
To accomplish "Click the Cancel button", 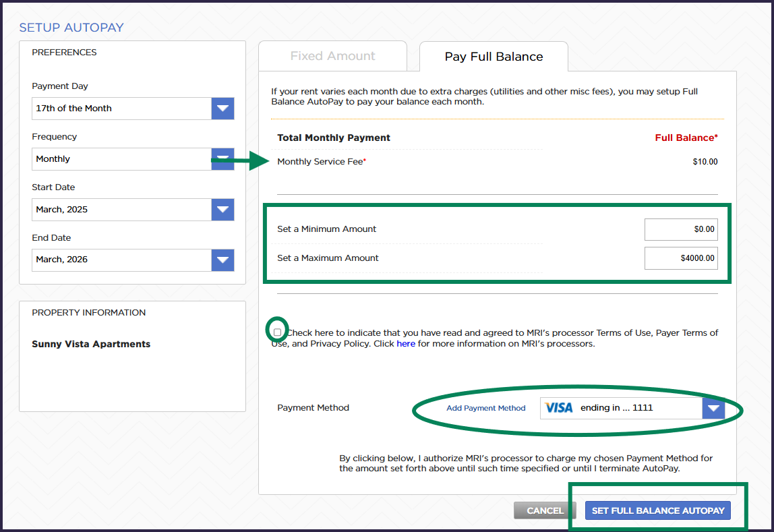I will pos(545,511).
